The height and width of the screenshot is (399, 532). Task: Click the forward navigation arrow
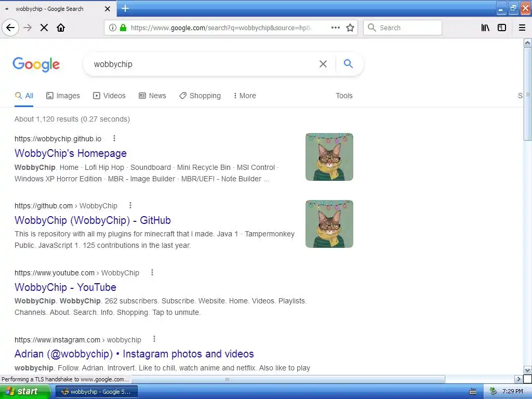point(28,28)
